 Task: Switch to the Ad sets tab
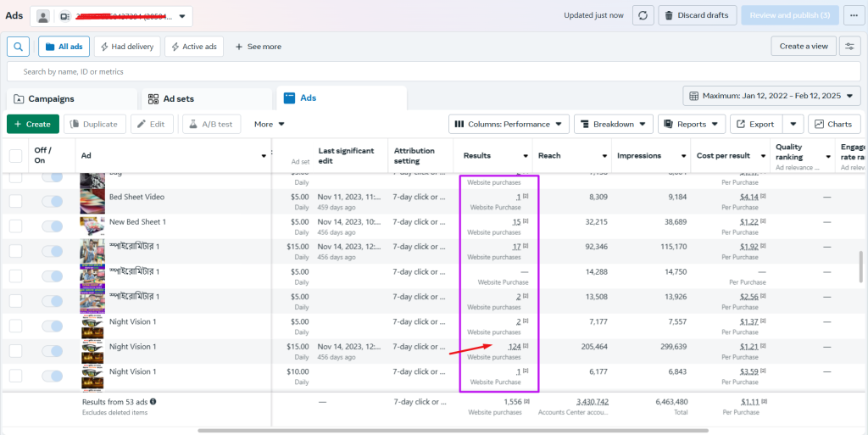click(206, 98)
